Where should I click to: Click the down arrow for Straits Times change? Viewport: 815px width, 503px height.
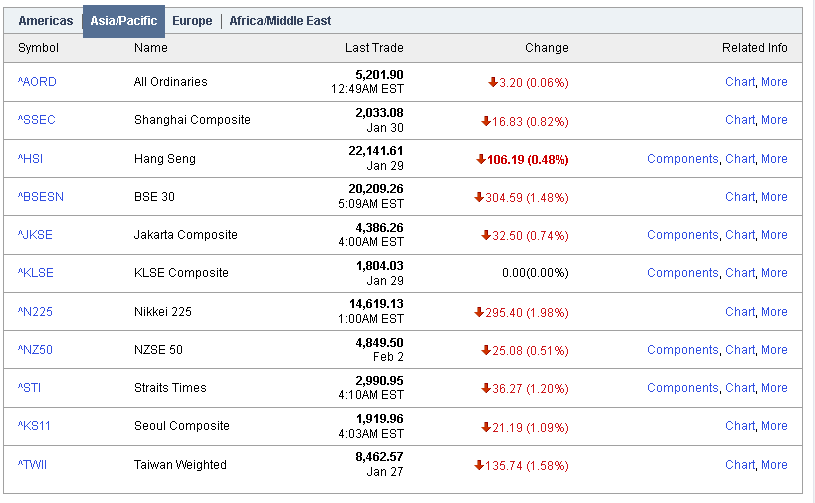[486, 388]
